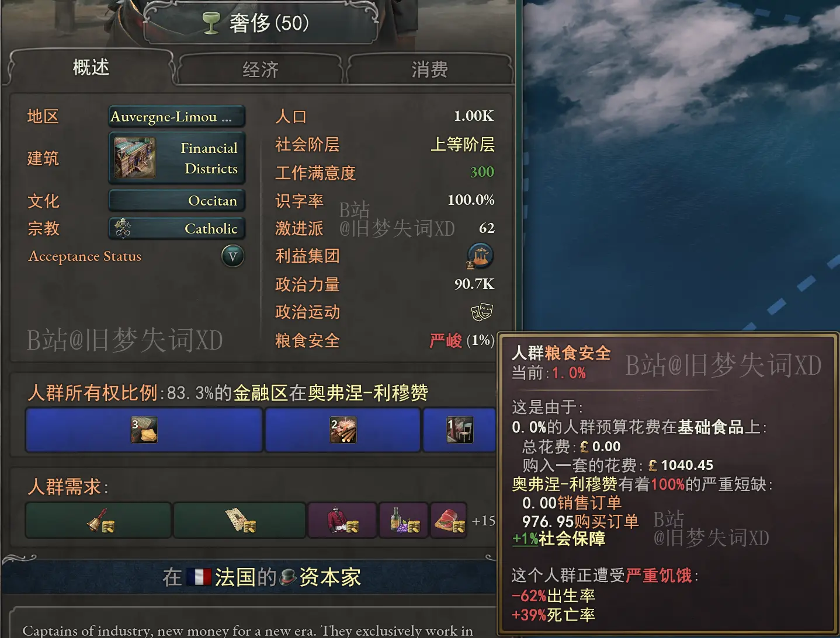Click the largest blue ownership bar segment
Screen dimensions: 840x638
click(144, 430)
